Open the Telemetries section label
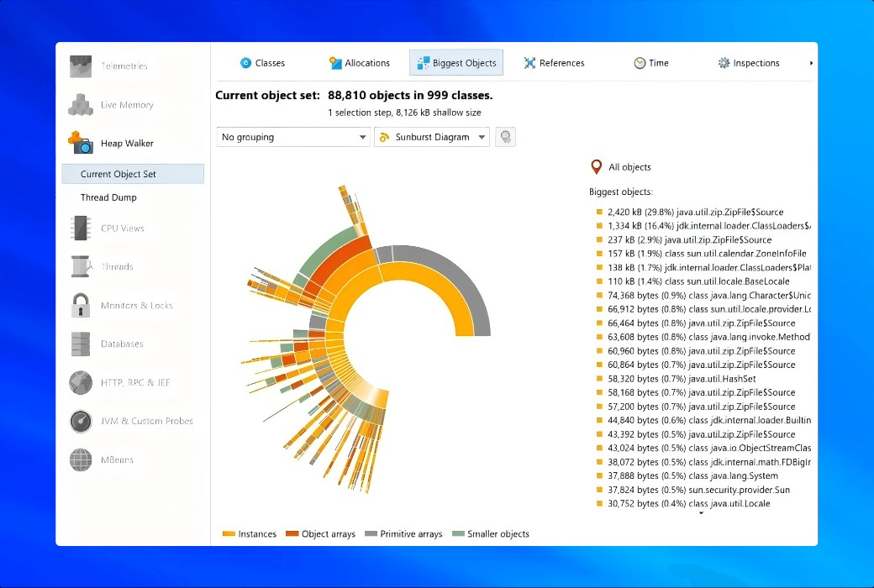This screenshot has height=588, width=874. 124,66
